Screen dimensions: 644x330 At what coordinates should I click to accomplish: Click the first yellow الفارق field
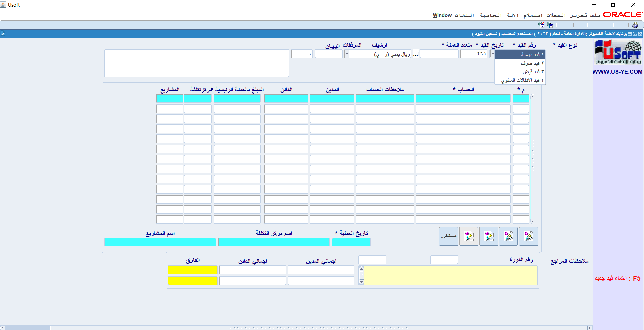pos(192,270)
